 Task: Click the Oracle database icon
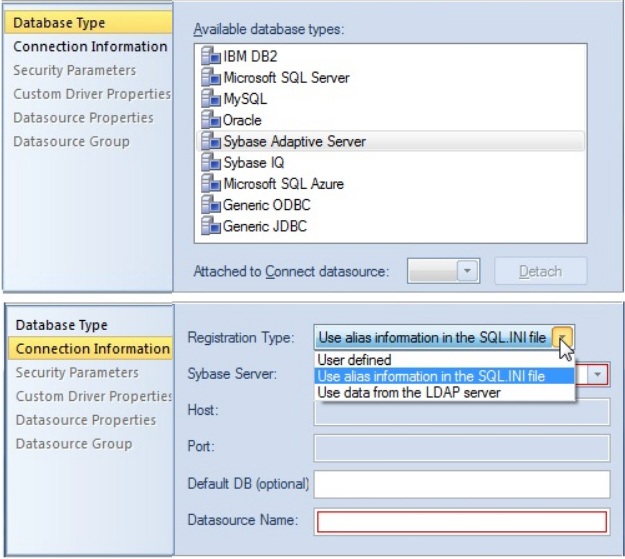(210, 119)
